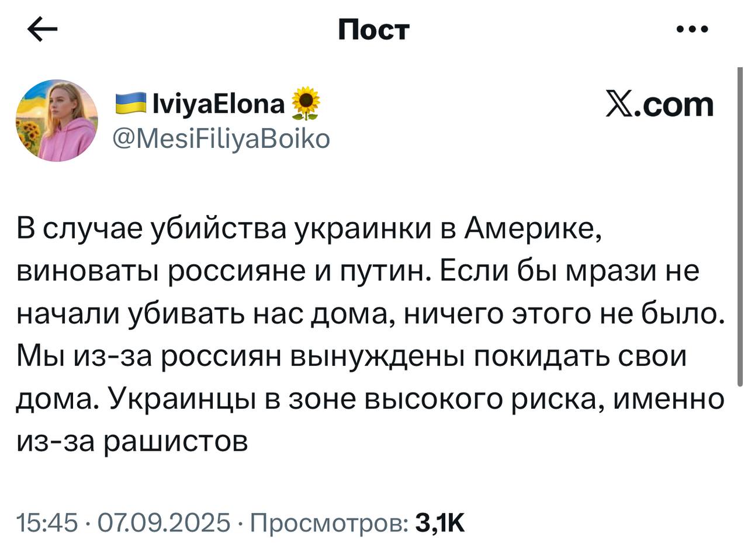The width and height of the screenshot is (748, 560).
Task: Open the three-dot more options menu
Action: (692, 29)
